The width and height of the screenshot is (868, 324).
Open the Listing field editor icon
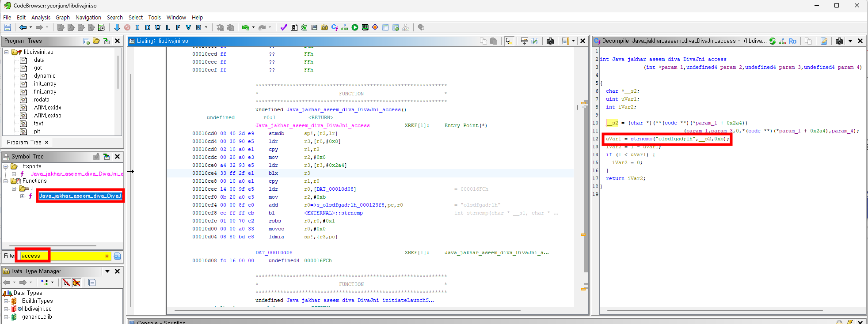click(x=525, y=41)
